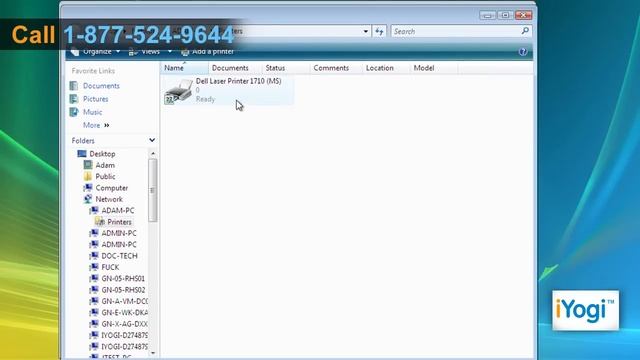The image size is (640, 360).
Task: Select the Printers tree item
Action: click(119, 222)
